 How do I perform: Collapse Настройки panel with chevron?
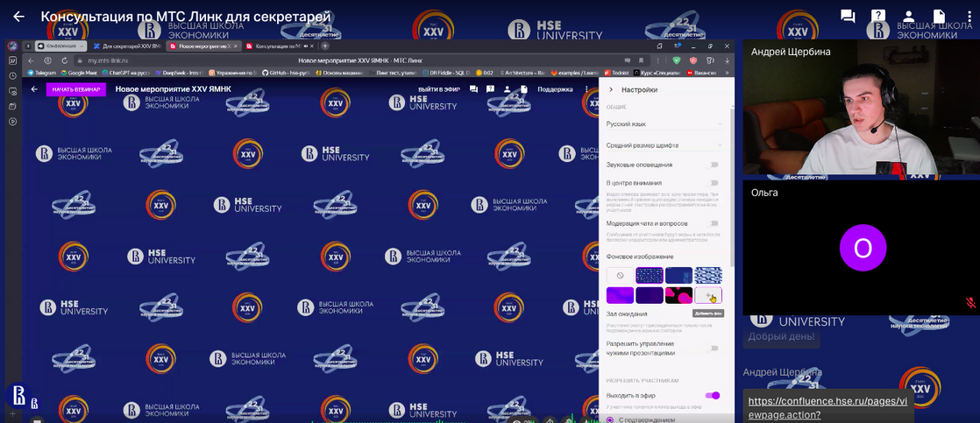[x=611, y=90]
